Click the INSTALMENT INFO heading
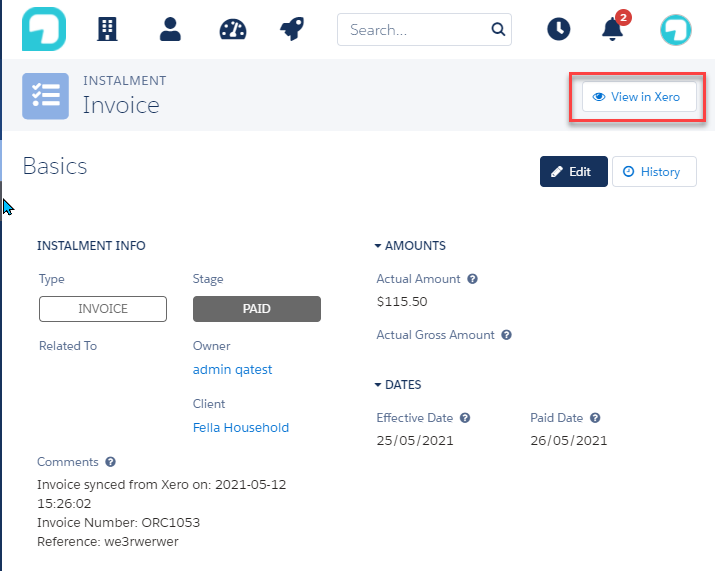The height and width of the screenshot is (571, 715). [x=91, y=246]
